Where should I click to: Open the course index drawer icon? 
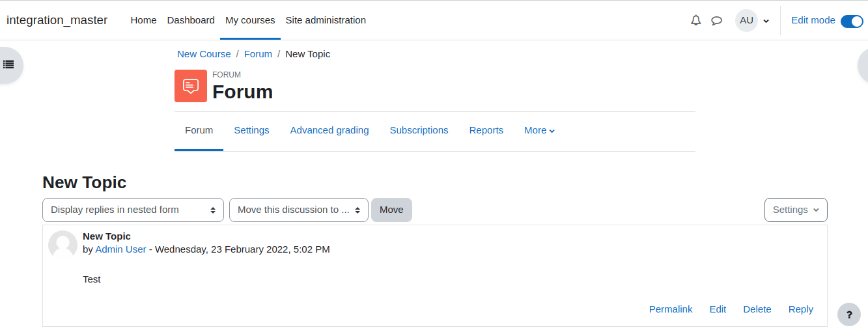click(9, 64)
